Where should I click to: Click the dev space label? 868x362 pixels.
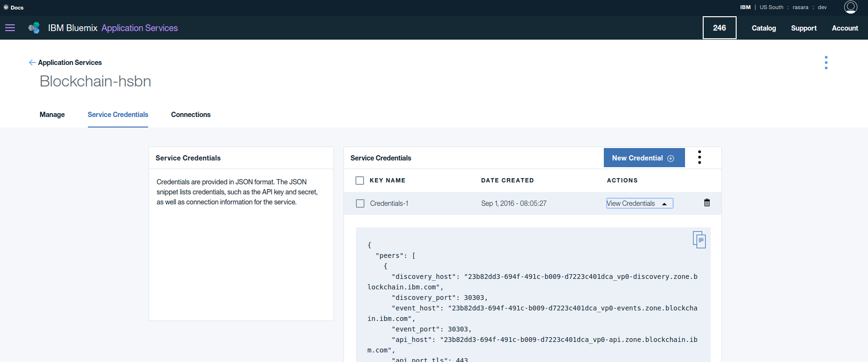pos(822,7)
